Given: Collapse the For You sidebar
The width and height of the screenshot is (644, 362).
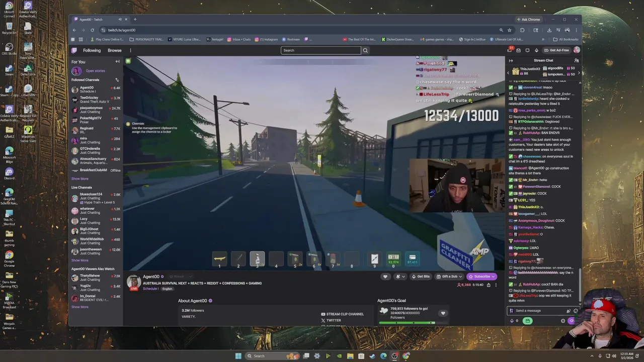Looking at the screenshot, I should pos(117,62).
